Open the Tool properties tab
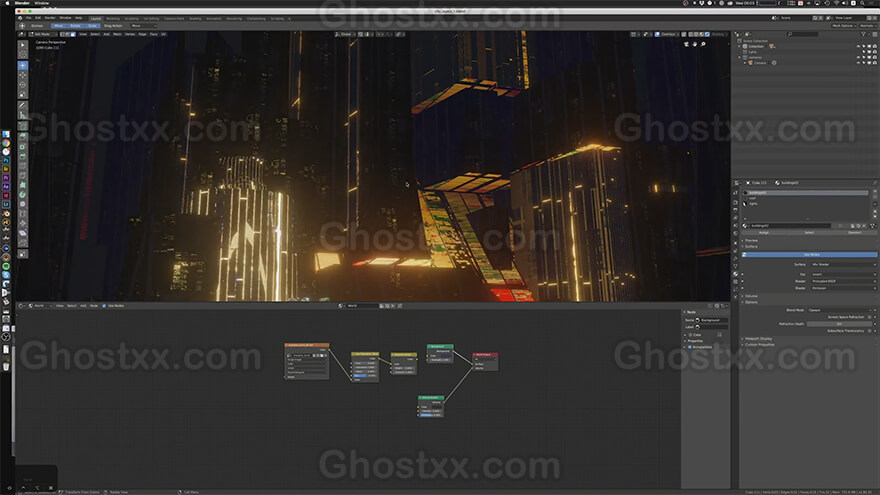 click(736, 192)
